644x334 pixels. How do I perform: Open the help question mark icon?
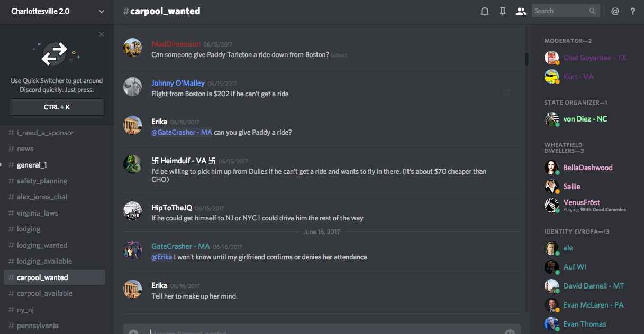633,11
